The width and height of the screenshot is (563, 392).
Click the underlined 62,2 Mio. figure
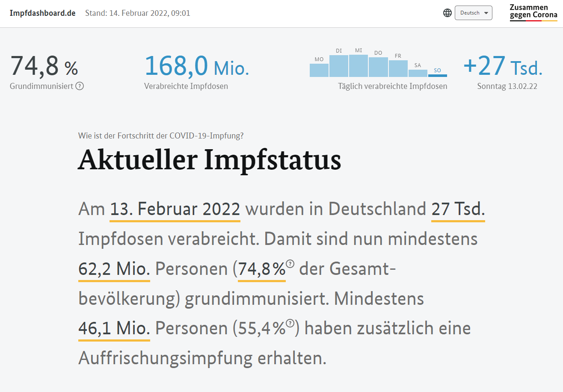[x=114, y=269]
